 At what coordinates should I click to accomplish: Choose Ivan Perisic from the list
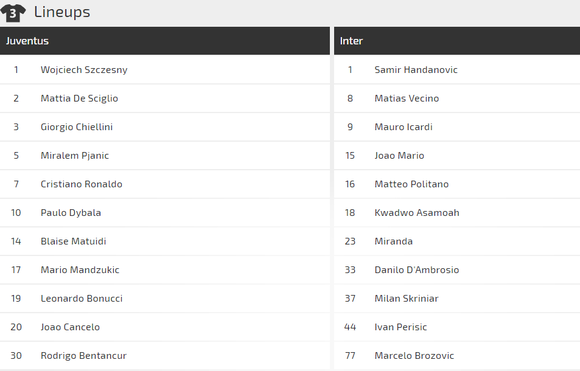[x=401, y=327]
